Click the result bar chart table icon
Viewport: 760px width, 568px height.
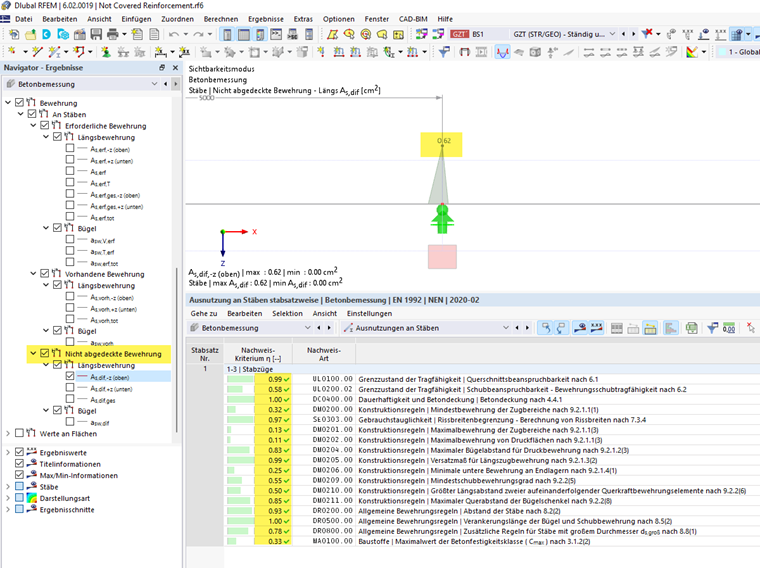(670, 328)
